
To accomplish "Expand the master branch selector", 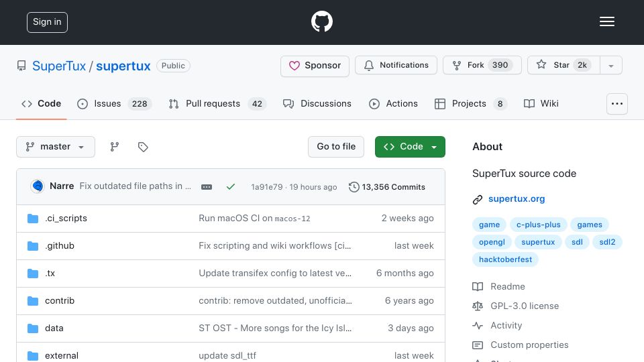I will (x=56, y=147).
